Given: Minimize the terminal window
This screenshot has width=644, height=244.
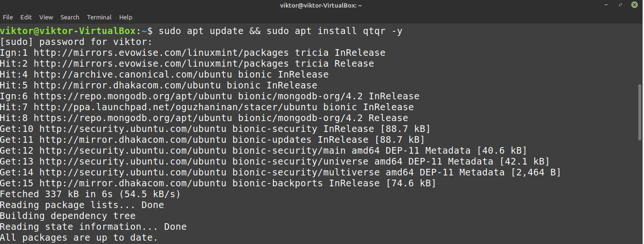Looking at the screenshot, I should click(607, 5).
